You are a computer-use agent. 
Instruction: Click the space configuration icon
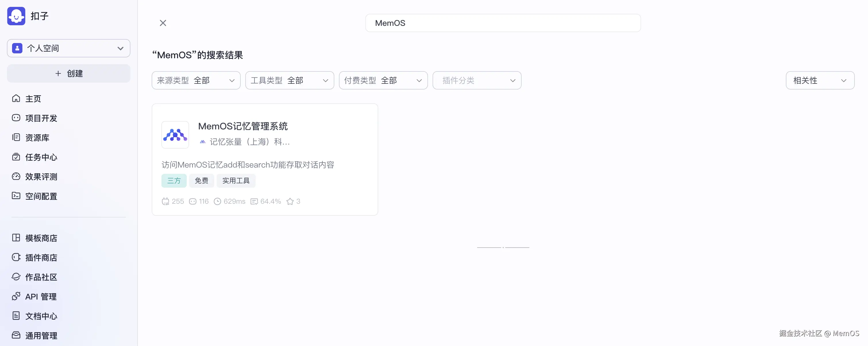click(x=16, y=196)
